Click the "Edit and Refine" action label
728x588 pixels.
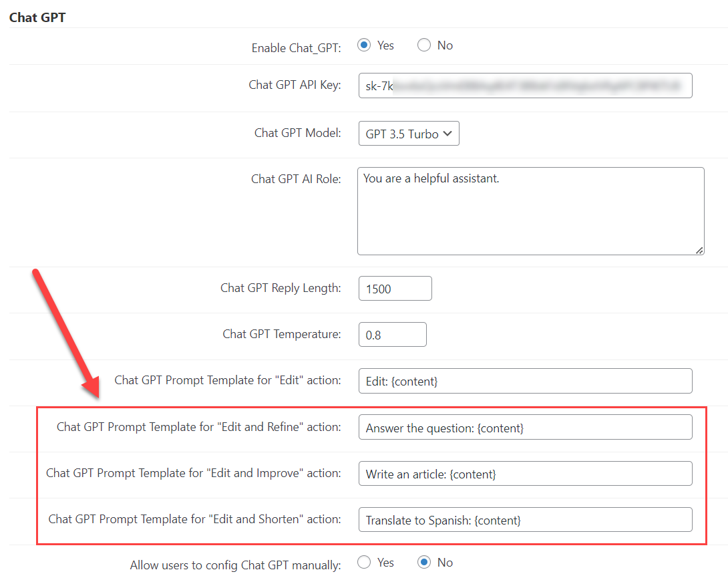click(199, 427)
